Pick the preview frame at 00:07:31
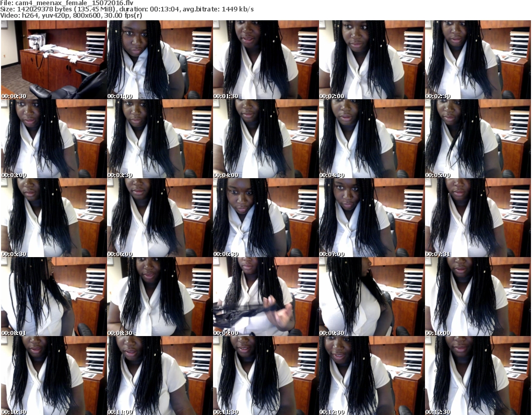 [478, 218]
